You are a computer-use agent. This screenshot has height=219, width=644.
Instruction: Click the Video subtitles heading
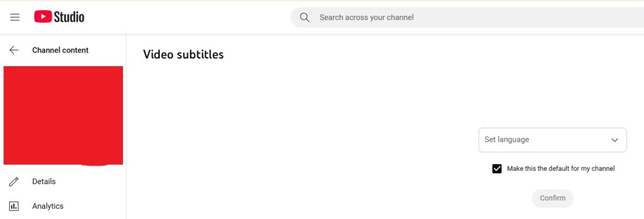pos(183,54)
